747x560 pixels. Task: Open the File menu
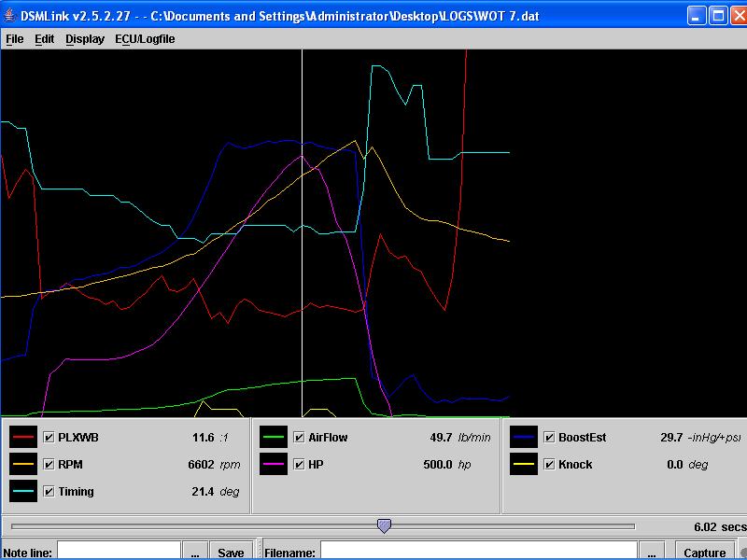(14, 39)
